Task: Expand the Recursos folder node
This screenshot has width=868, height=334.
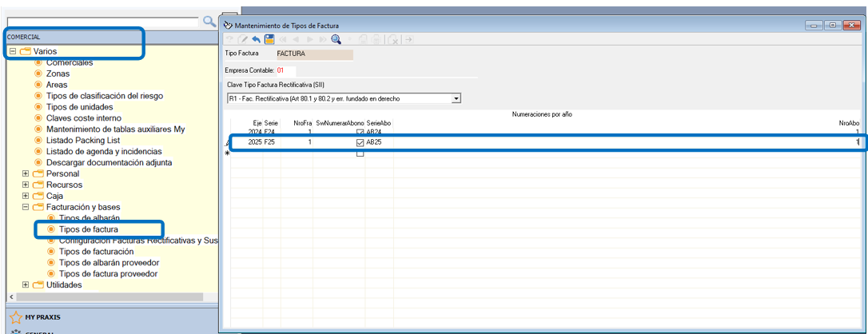Action: [26, 185]
